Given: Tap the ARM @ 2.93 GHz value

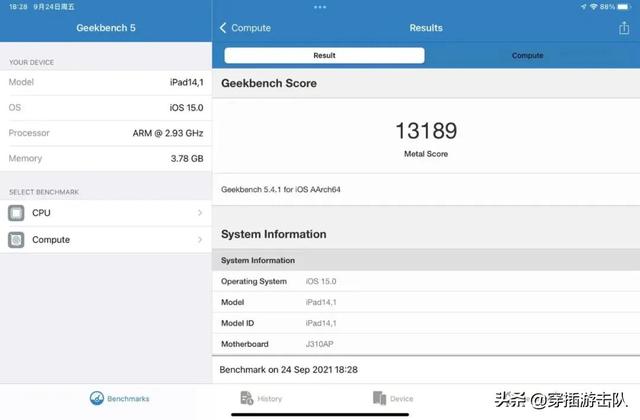Looking at the screenshot, I should pos(168,133).
